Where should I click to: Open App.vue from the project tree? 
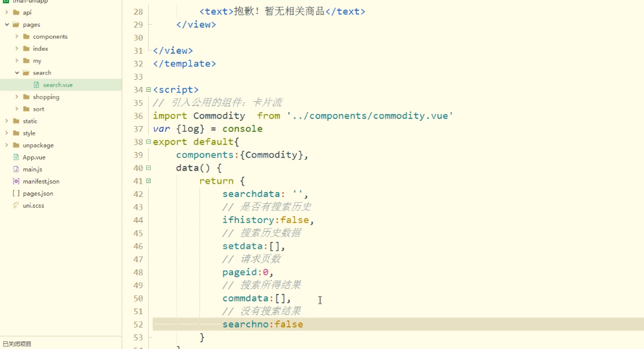pyautogui.click(x=34, y=157)
